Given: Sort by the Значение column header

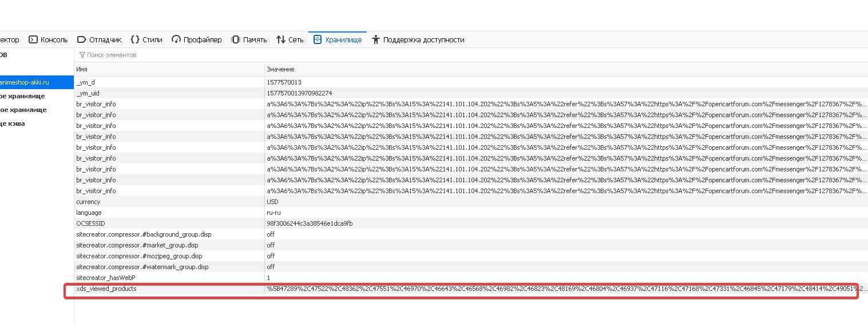Looking at the screenshot, I should 566,69.
